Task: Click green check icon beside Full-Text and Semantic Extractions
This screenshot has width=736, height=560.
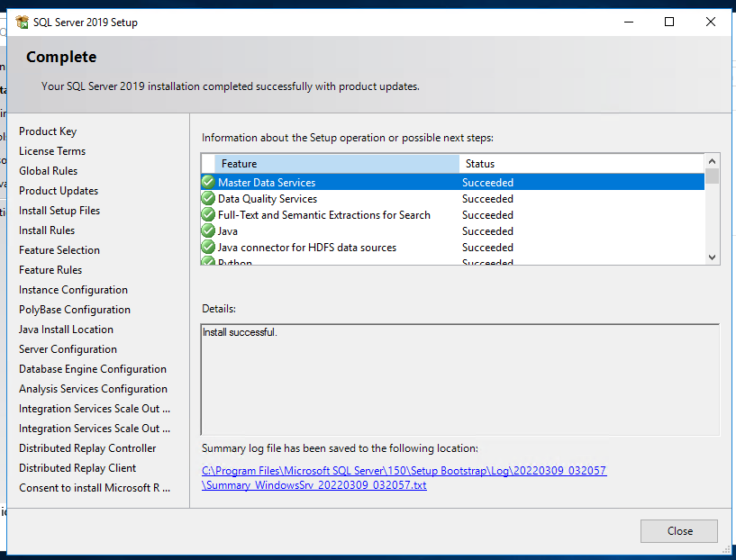Action: 208,215
